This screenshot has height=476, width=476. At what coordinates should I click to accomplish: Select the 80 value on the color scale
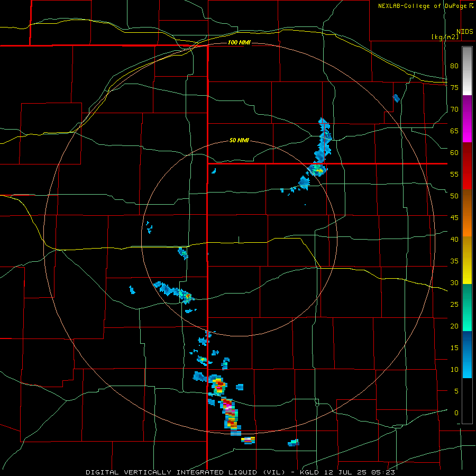coord(454,66)
